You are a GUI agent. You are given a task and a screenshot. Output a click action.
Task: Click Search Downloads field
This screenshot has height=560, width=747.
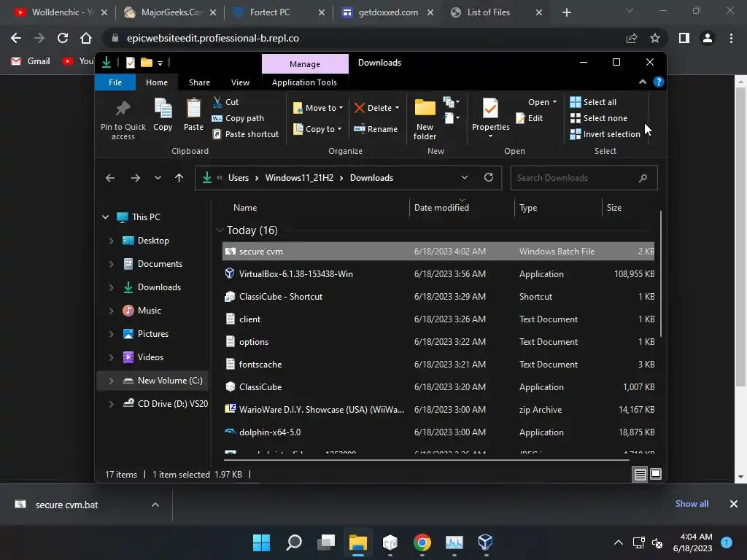pyautogui.click(x=584, y=178)
